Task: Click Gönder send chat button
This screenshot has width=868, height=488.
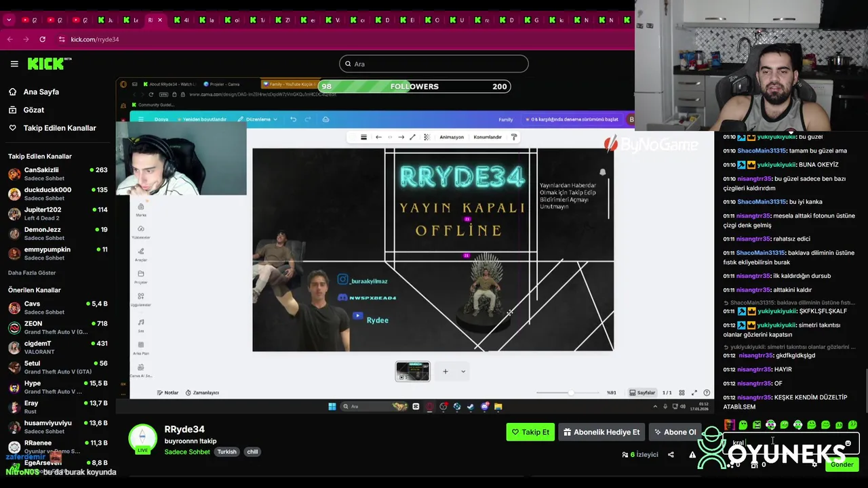Action: [x=842, y=464]
